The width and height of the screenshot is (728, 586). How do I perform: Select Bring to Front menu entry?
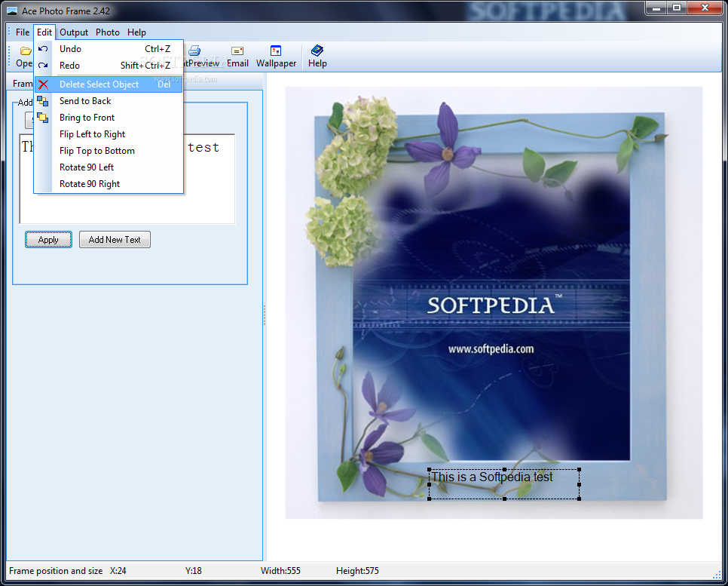pyautogui.click(x=109, y=118)
